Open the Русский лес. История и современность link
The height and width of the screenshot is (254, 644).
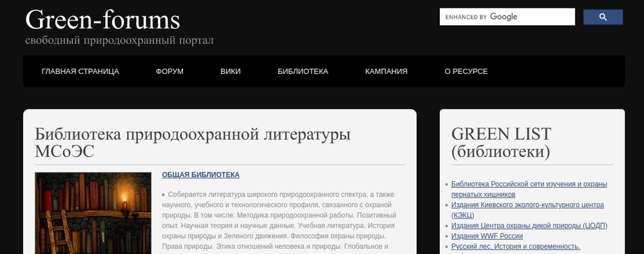(515, 246)
